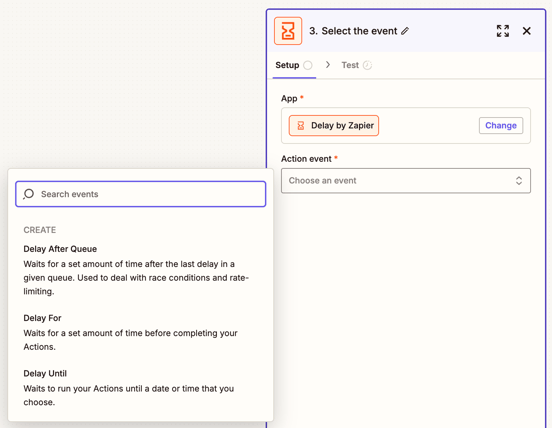Click the chevron arrow between Setup and Test
The width and height of the screenshot is (552, 428).
pos(328,65)
